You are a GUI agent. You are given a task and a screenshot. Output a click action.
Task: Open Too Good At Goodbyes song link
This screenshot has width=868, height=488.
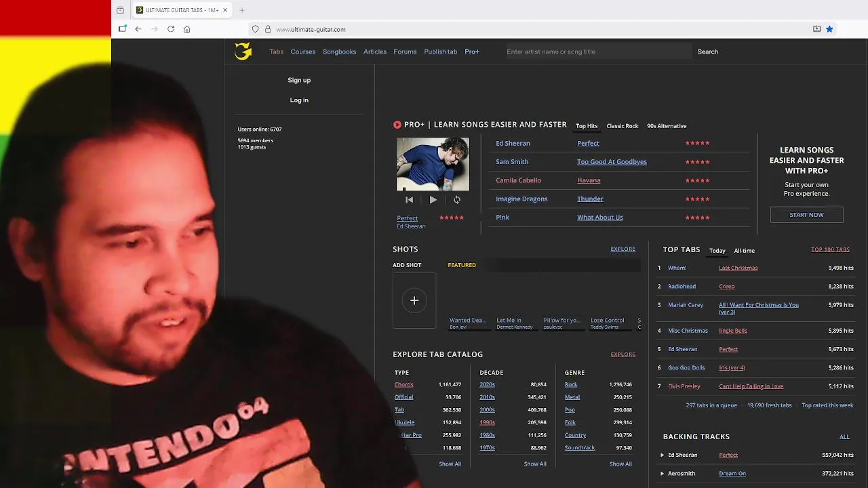tap(612, 162)
